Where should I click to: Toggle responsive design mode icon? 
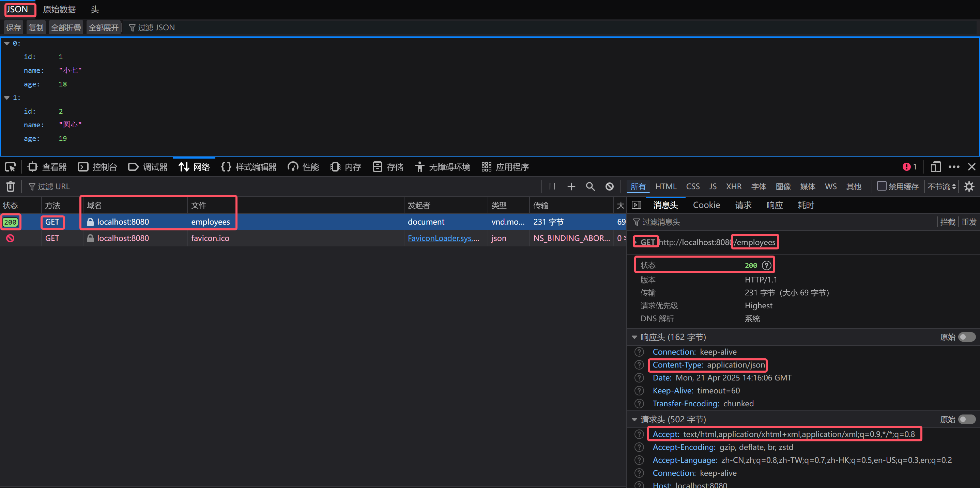[x=935, y=167]
